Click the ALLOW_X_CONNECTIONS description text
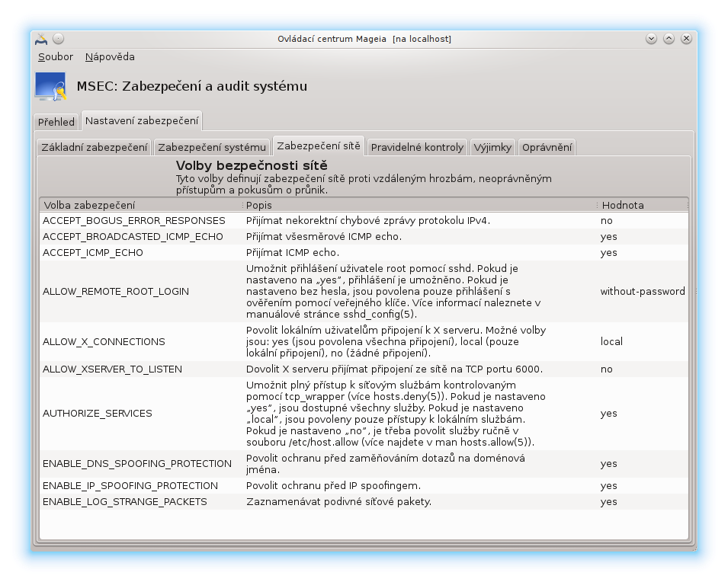Image resolution: width=728 pixels, height=582 pixels. 396,341
